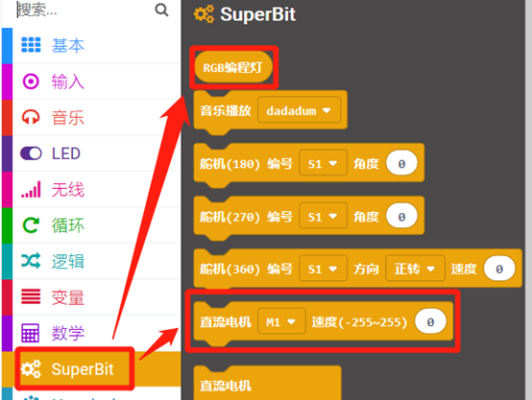The width and height of the screenshot is (532, 400).
Task: Click the SuperBit gears icon in flyout header
Action: click(x=204, y=14)
